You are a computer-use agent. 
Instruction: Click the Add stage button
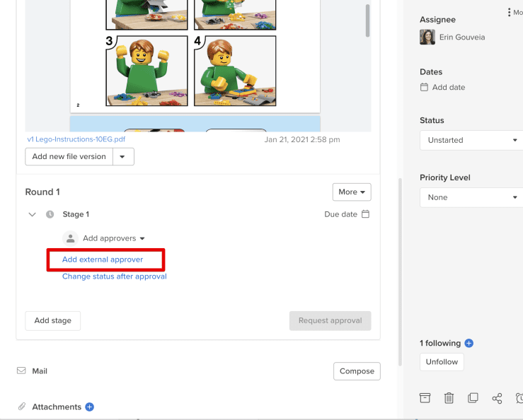(52, 321)
